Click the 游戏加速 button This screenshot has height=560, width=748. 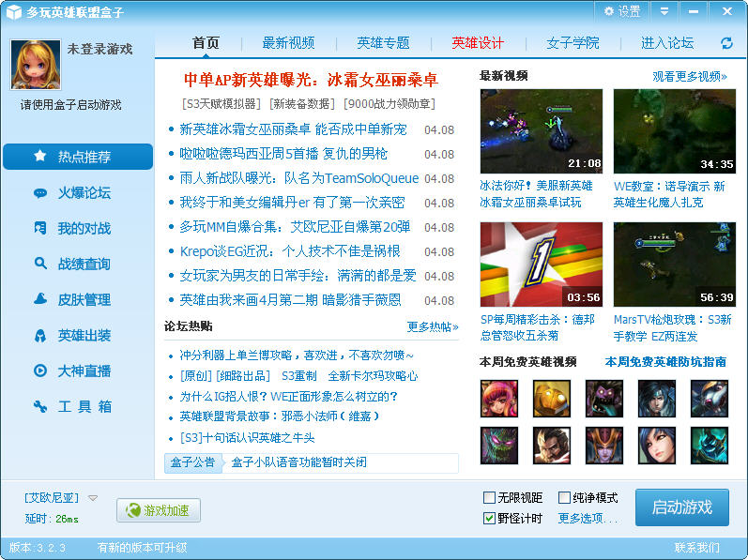(159, 510)
